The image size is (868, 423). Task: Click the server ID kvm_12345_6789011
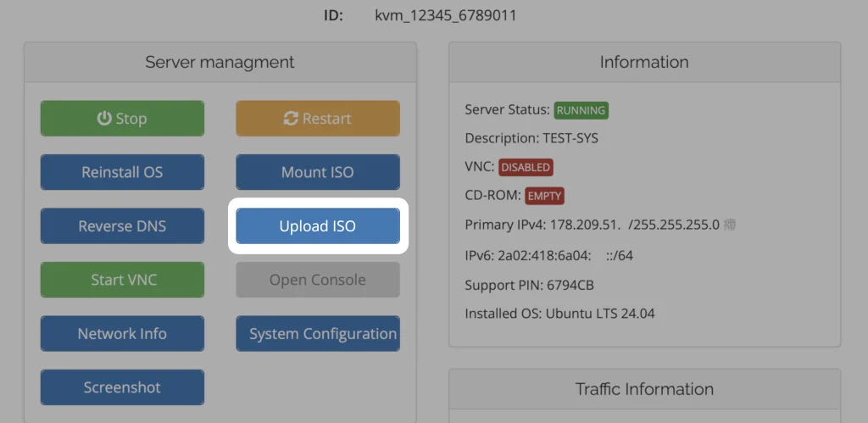pos(445,15)
